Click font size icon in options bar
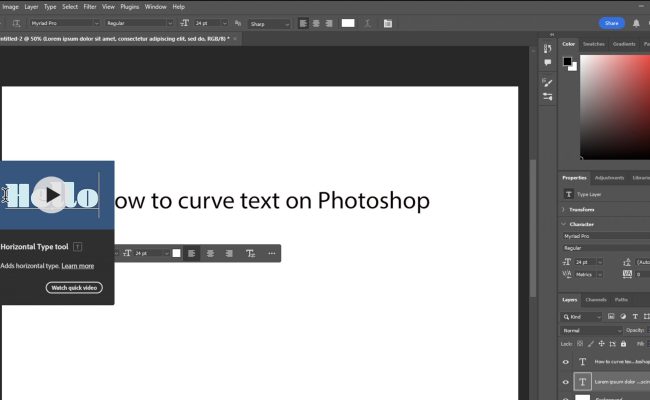This screenshot has width=650, height=400. coord(185,23)
